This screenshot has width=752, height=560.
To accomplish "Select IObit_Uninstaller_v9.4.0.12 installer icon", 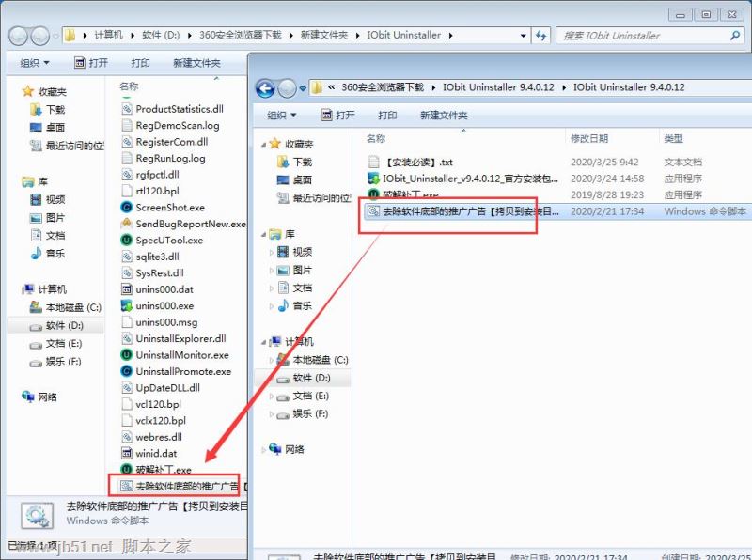I will click(x=373, y=179).
